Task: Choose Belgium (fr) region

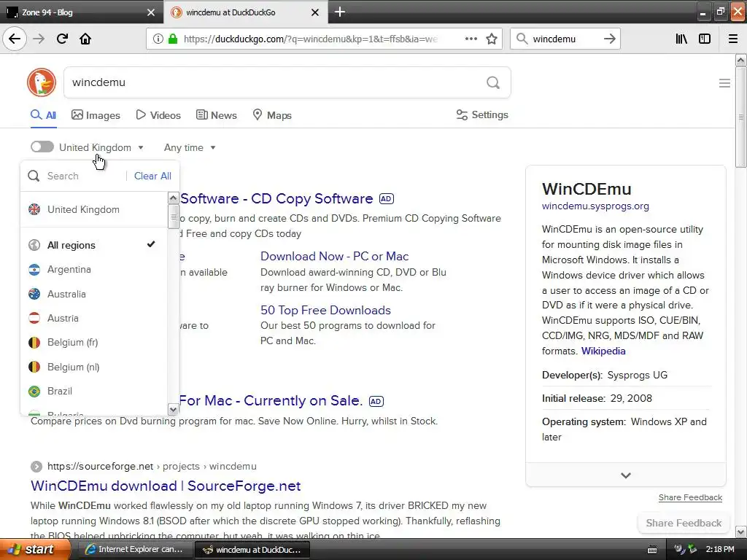Action: [93, 343]
